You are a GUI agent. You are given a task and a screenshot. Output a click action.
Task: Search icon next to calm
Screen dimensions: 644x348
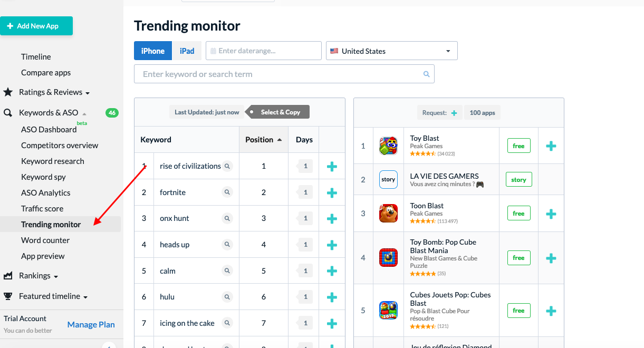(x=227, y=271)
